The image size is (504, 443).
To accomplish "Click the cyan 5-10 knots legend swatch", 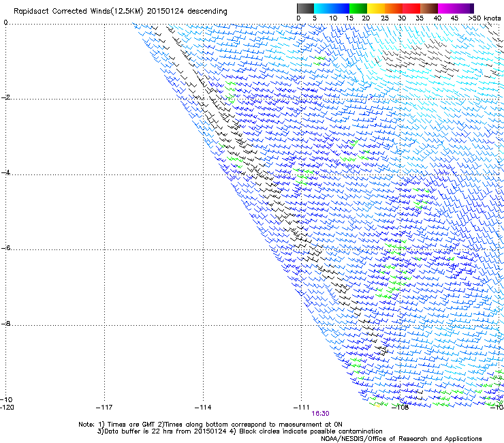I will pyautogui.click(x=323, y=8).
